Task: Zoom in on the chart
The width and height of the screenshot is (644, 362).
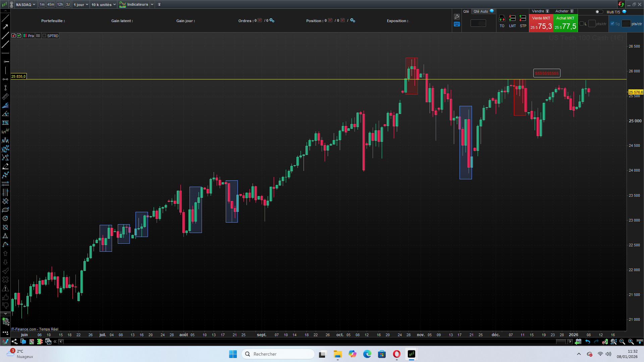Action: tap(631, 342)
